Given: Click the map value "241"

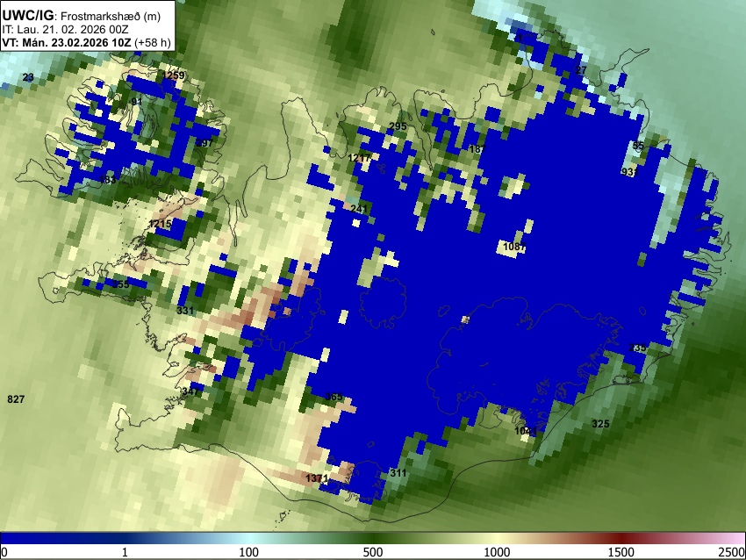Looking at the screenshot, I should 359,208.
